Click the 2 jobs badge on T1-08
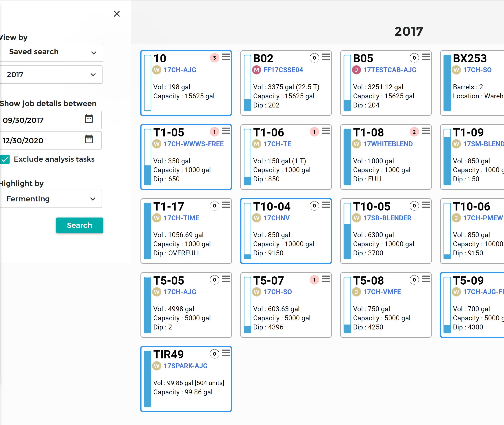Screen dimensions: 504x425 414,132
